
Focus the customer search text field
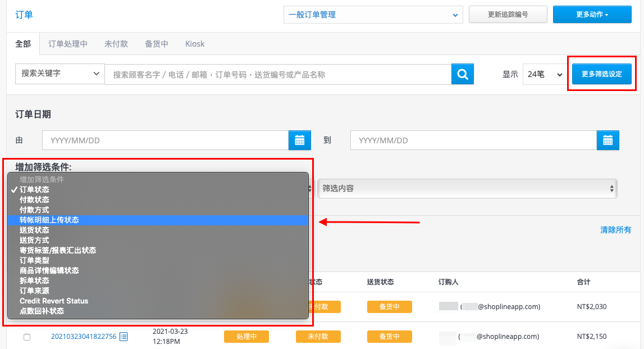[x=278, y=74]
